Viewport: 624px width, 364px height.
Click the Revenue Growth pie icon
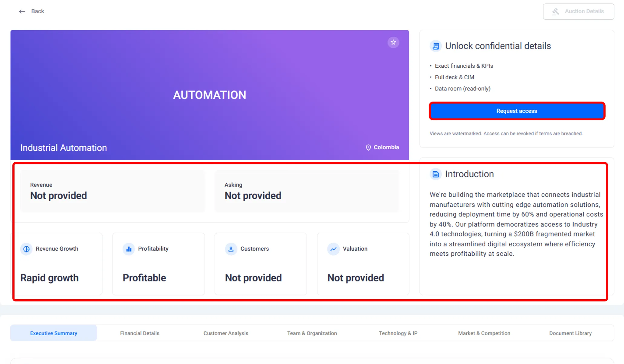[27, 249]
